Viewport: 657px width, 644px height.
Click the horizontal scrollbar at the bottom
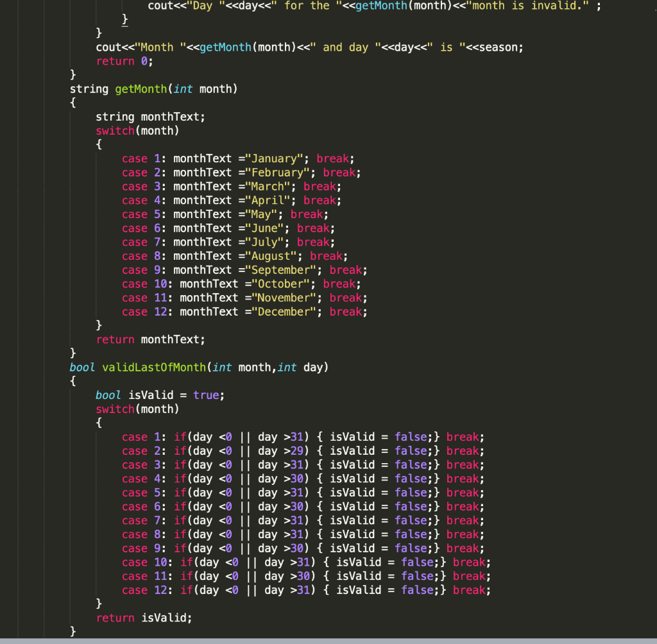coord(328,641)
